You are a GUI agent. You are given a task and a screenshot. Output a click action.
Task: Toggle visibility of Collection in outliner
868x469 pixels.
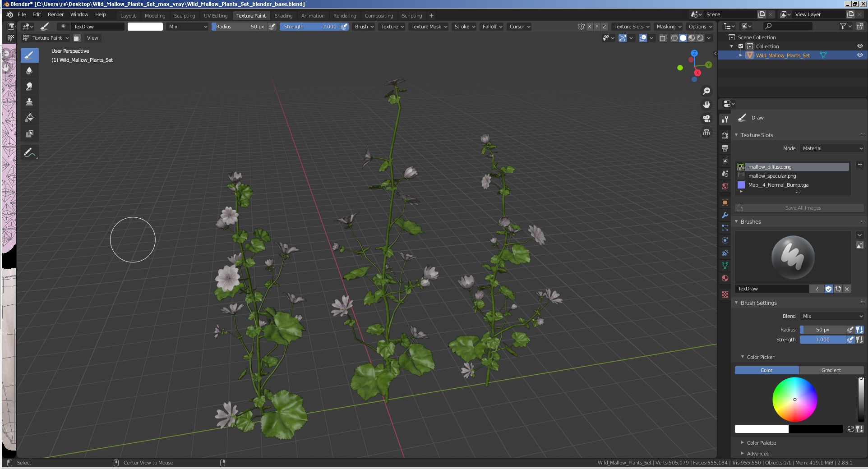(x=860, y=46)
